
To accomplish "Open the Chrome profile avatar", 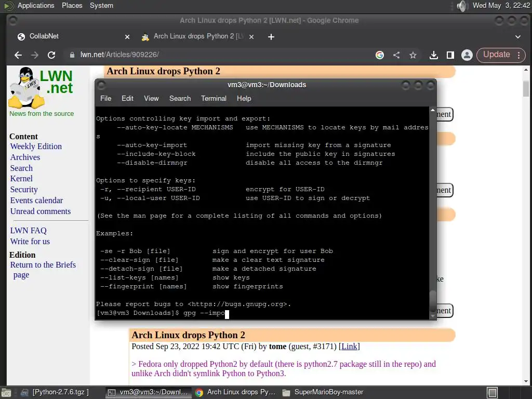I will [x=467, y=55].
